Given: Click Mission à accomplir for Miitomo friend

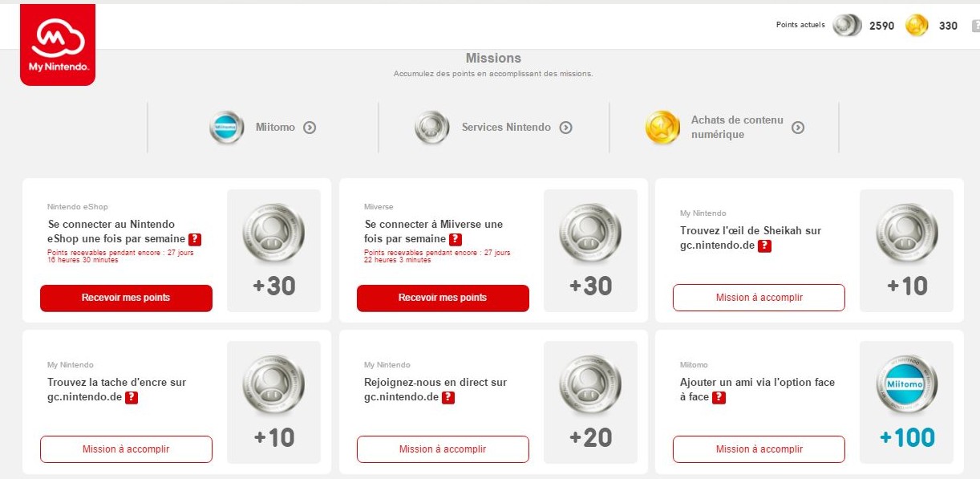Looking at the screenshot, I should (759, 449).
